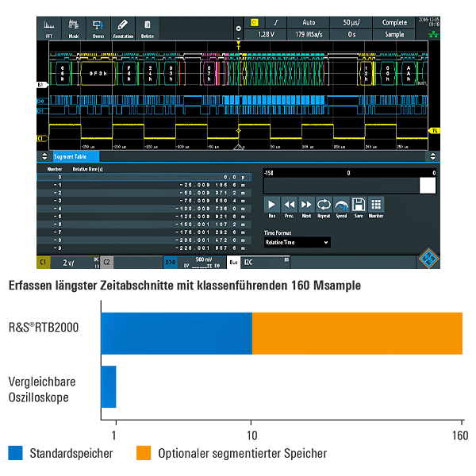Select the C1 trigger source indicator
This screenshot has width=476, height=476.
coord(255,22)
